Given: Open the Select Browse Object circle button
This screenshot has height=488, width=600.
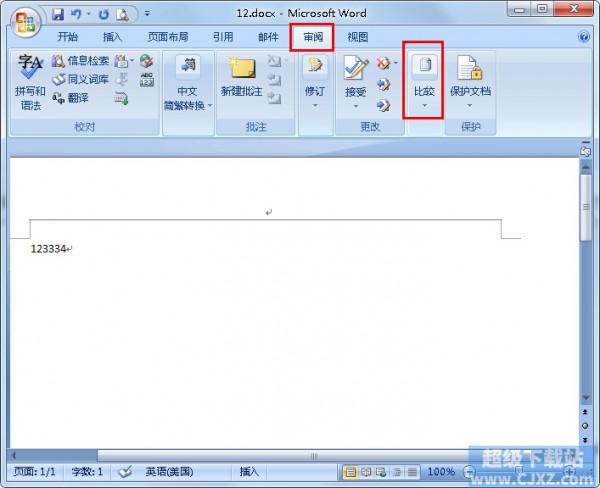Looking at the screenshot, I should (x=585, y=426).
